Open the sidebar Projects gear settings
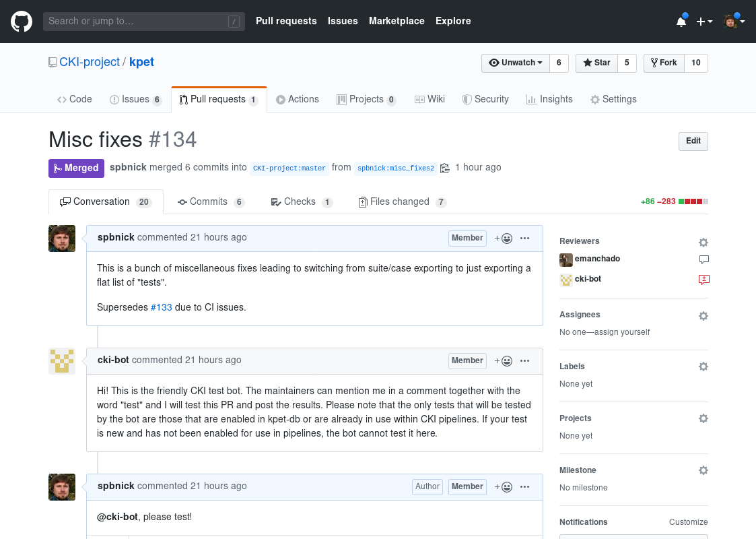 (x=703, y=418)
